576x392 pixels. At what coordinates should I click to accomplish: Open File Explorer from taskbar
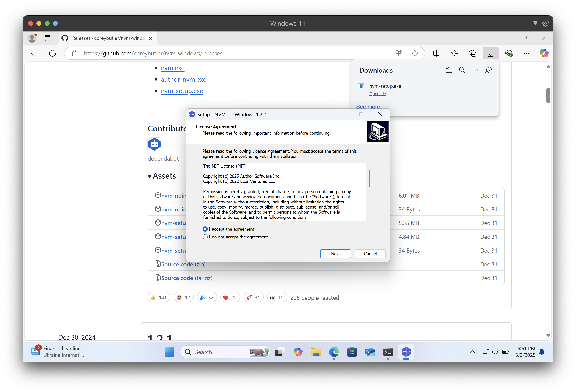pos(316,352)
